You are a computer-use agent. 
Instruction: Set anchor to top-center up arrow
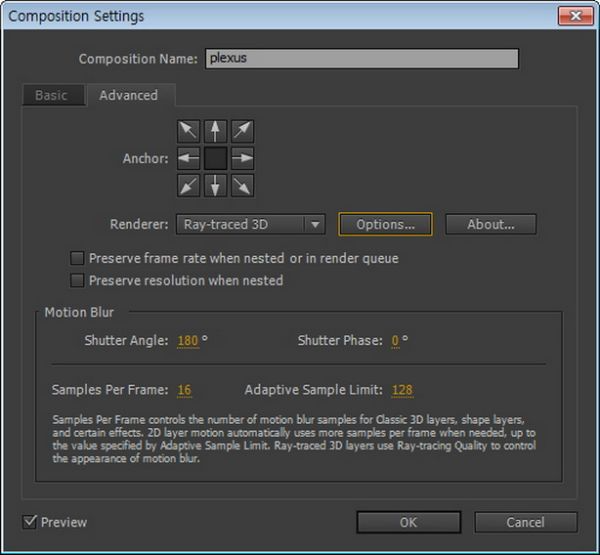215,131
